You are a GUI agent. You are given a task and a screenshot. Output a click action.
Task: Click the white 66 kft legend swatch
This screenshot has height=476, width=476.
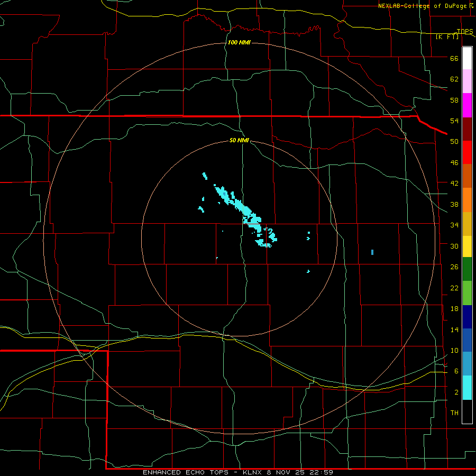(467, 58)
